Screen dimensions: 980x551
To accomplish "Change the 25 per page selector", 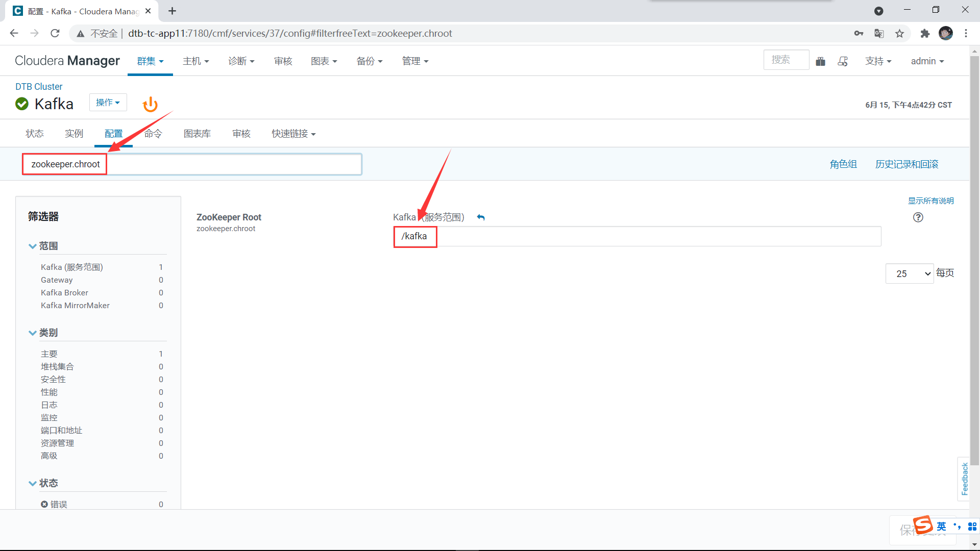I will tap(910, 273).
